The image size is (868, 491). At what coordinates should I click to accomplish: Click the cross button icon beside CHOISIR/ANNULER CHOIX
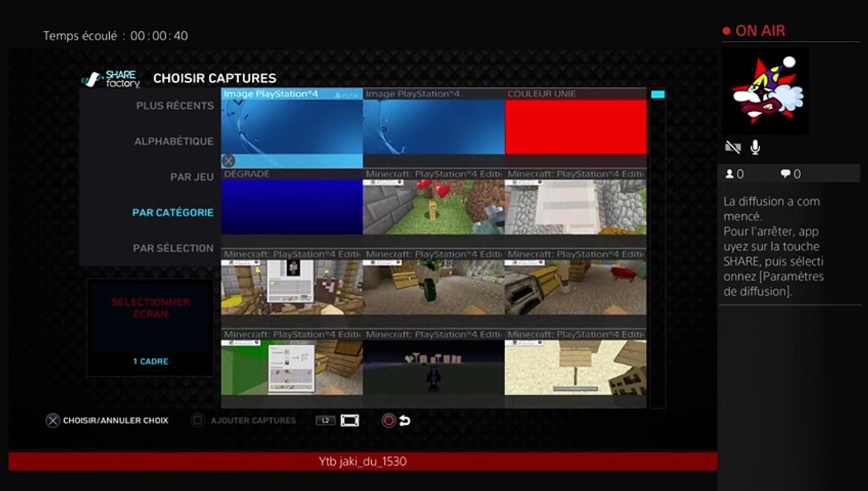click(53, 421)
